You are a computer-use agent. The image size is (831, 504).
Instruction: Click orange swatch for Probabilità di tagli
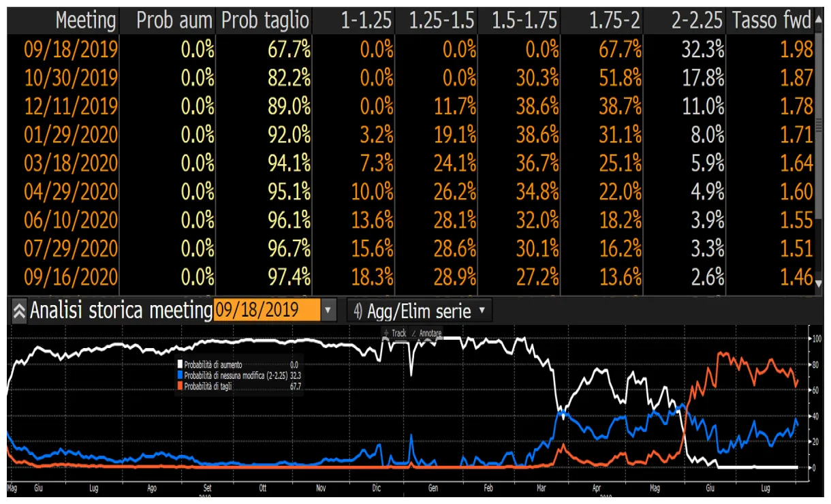[181, 386]
